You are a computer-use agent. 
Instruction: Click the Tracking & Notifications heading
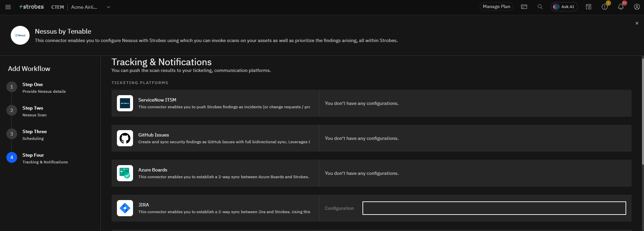[162, 62]
